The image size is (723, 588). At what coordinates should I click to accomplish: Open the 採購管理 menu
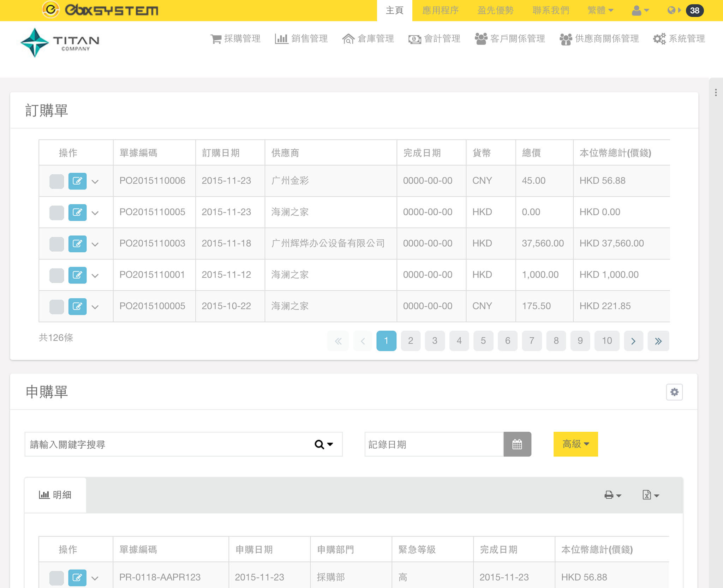tap(235, 39)
